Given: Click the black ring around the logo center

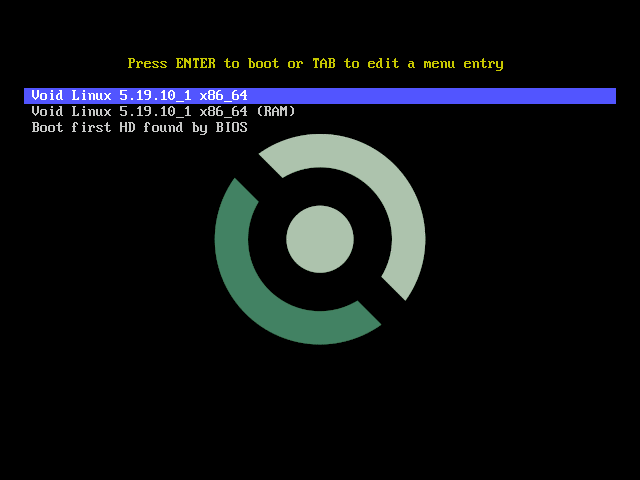Looking at the screenshot, I should 320,190.
